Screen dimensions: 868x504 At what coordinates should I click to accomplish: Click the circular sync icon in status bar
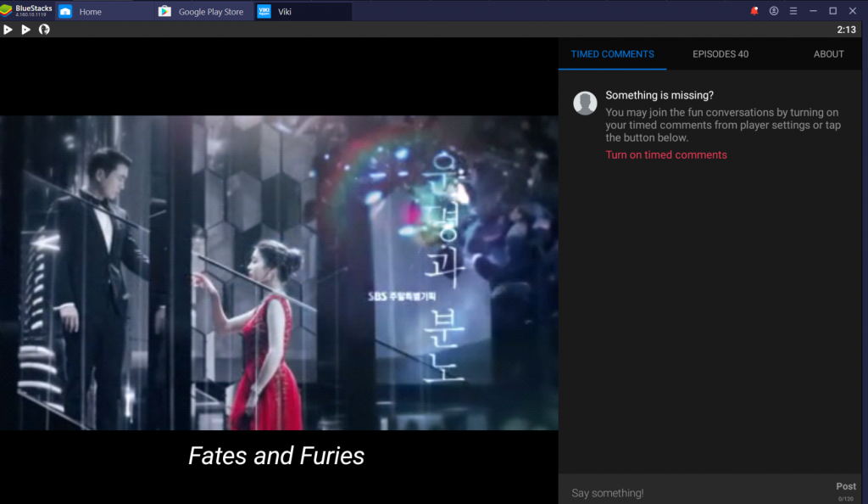point(44,30)
